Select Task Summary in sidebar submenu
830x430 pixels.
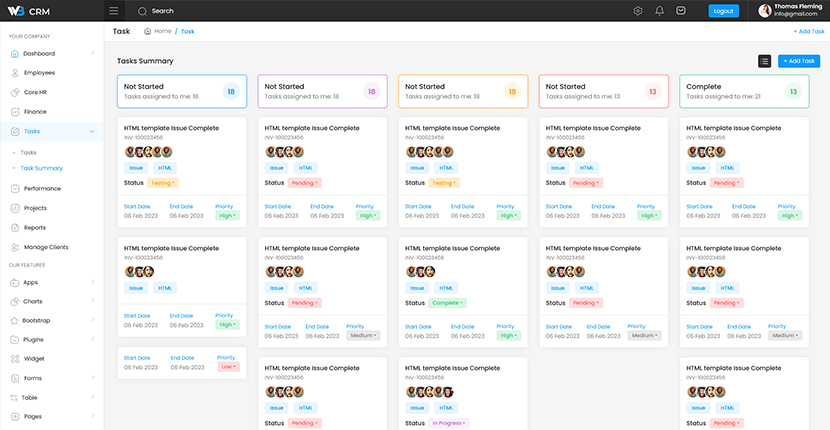pyautogui.click(x=42, y=168)
